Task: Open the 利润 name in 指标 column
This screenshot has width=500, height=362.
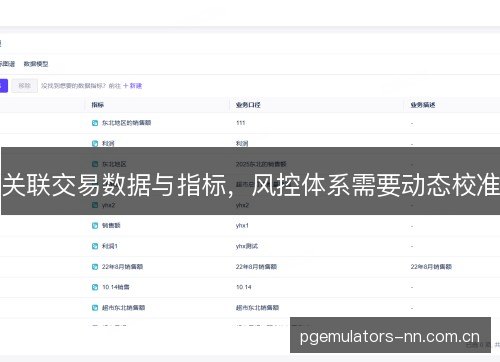Action: click(108, 144)
